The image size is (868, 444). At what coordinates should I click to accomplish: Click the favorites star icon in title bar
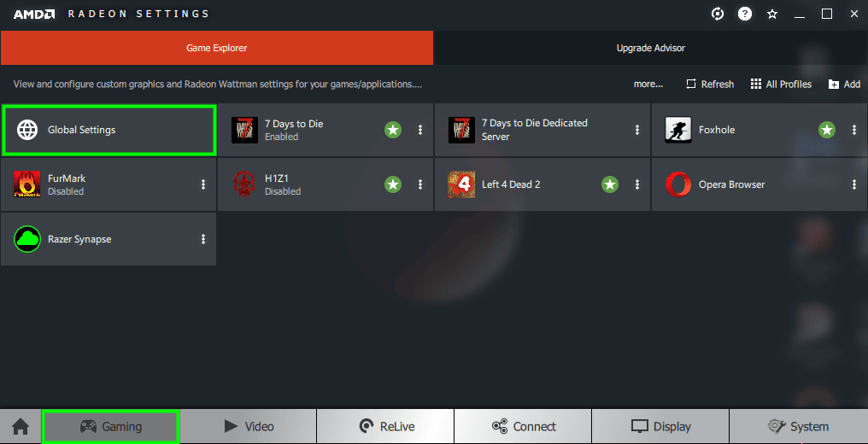772,15
